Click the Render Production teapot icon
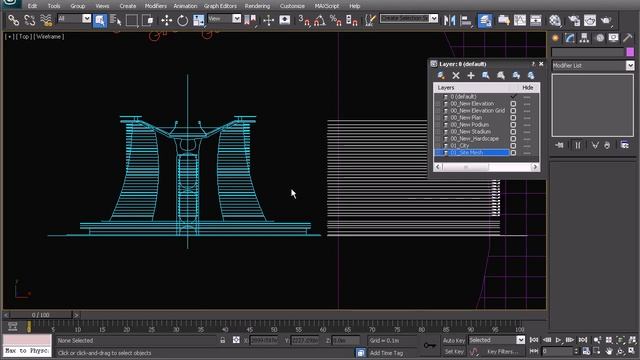640x360 pixels. point(606,20)
